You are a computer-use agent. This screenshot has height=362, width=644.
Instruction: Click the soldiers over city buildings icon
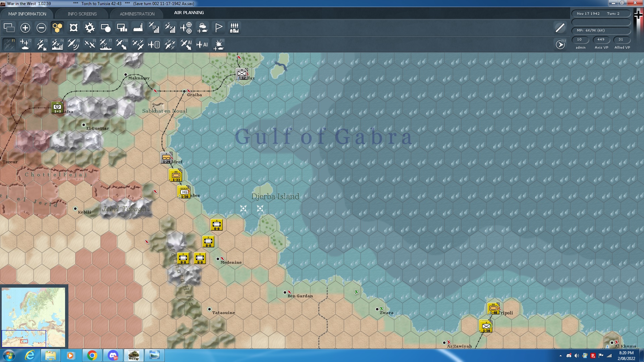tap(234, 28)
